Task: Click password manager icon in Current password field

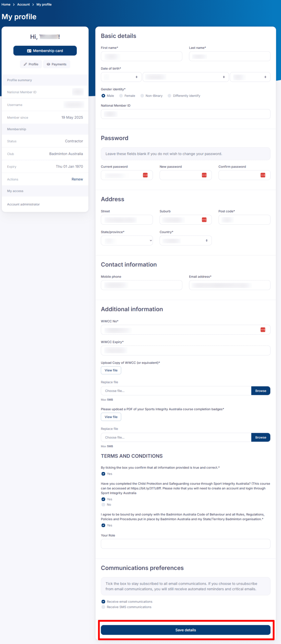Action: click(x=145, y=175)
